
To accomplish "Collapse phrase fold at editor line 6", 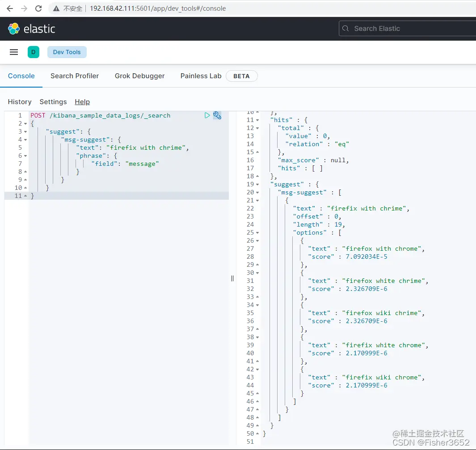I will 25,156.
